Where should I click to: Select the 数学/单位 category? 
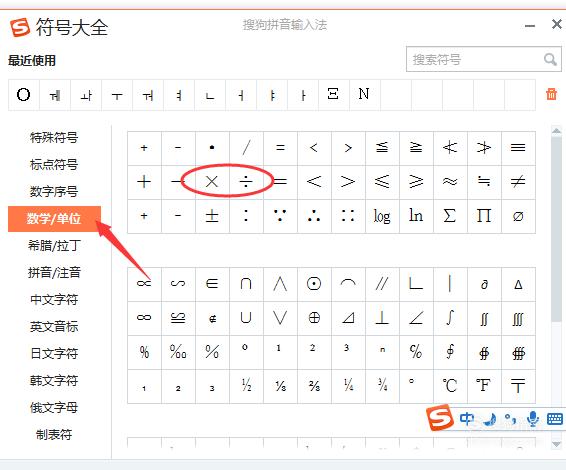pyautogui.click(x=54, y=219)
